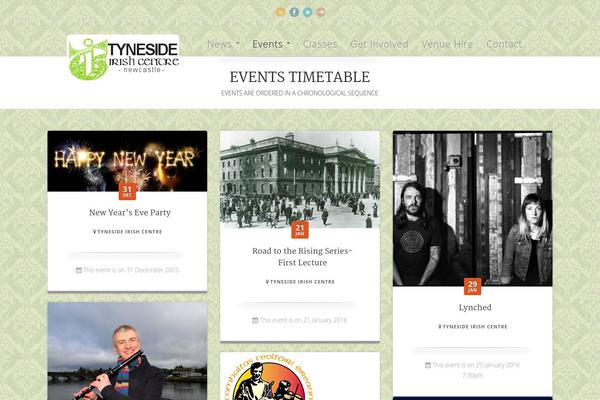This screenshot has height=400, width=600.
Task: Open the pink YouTube social icon
Action: click(x=321, y=12)
